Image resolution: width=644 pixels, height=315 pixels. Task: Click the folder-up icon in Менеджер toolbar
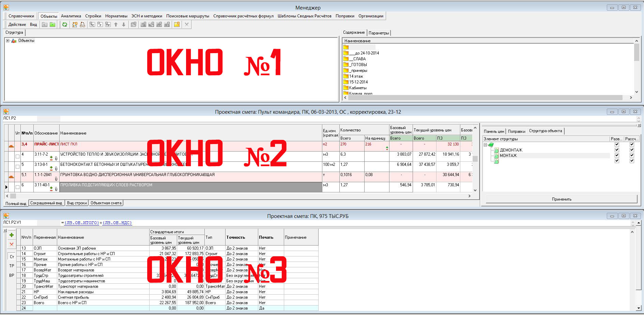point(45,25)
